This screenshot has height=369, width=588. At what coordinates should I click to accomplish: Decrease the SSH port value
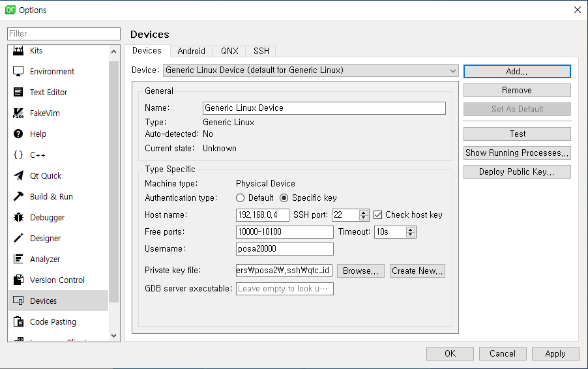[363, 218]
